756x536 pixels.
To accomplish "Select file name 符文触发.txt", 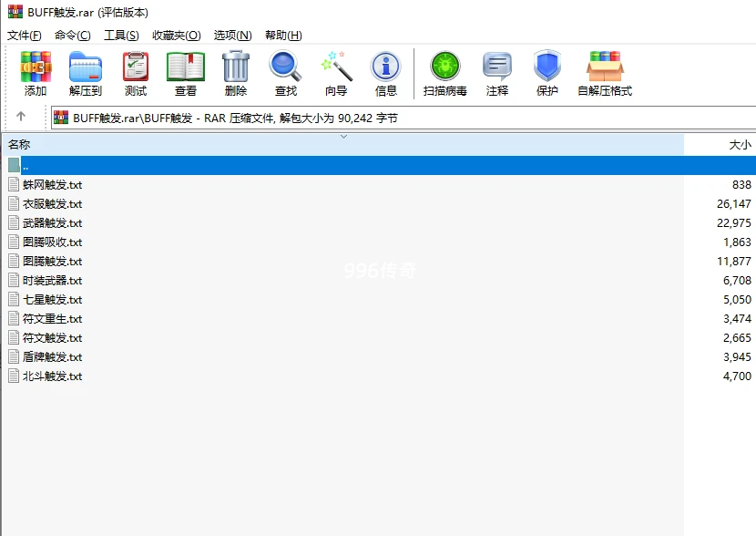I will pyautogui.click(x=52, y=337).
